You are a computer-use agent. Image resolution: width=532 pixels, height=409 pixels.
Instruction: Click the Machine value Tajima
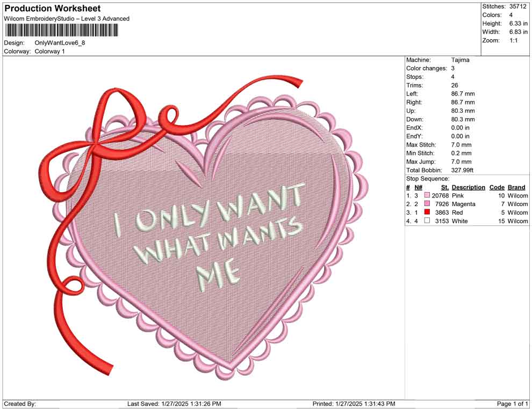tap(459, 60)
